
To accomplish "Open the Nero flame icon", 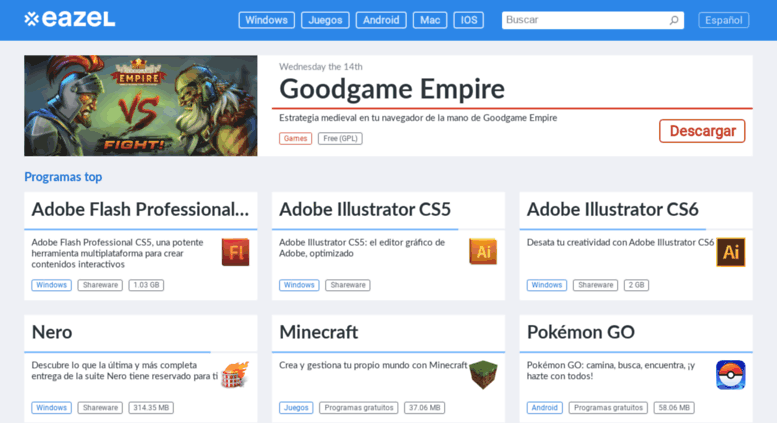I will click(234, 375).
